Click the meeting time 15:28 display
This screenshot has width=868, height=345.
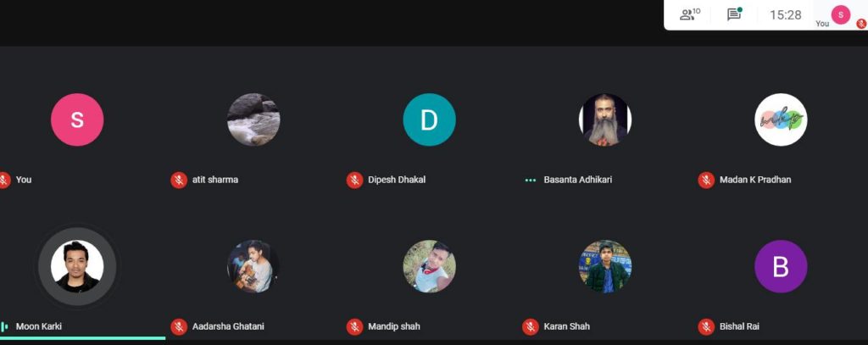pos(785,15)
